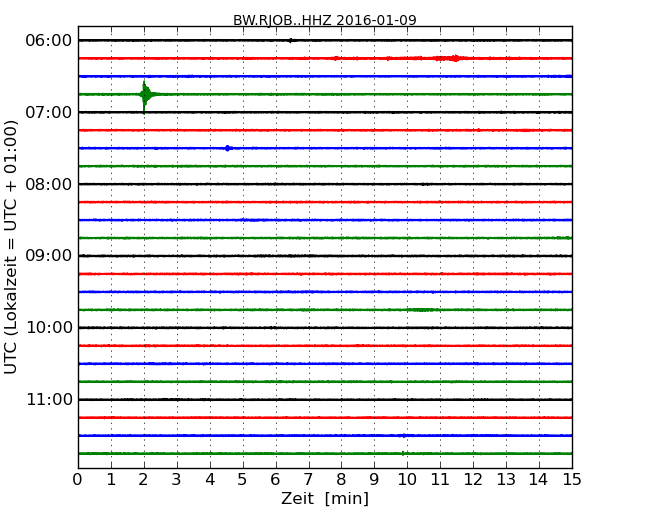Click the small blue blip after 07:00
This screenshot has height=520, width=650.
228,148
